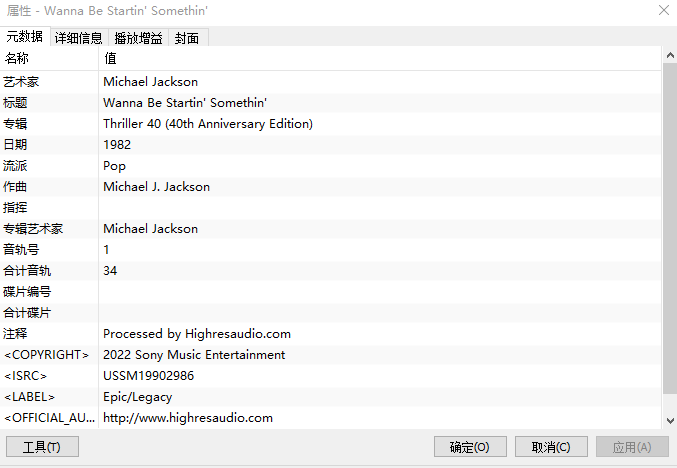Click the 应用(A) button
This screenshot has width=677, height=468.
click(x=632, y=446)
